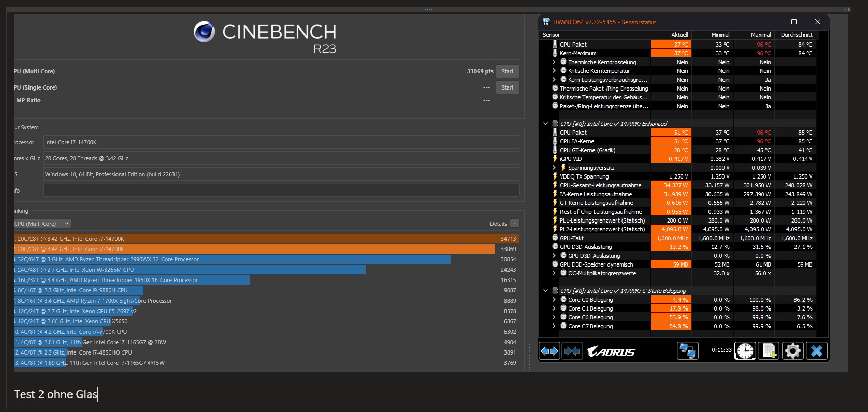Click the expand-columns arrows icon in HWiNFO
Image resolution: width=868 pixels, height=412 pixels.
pos(549,351)
